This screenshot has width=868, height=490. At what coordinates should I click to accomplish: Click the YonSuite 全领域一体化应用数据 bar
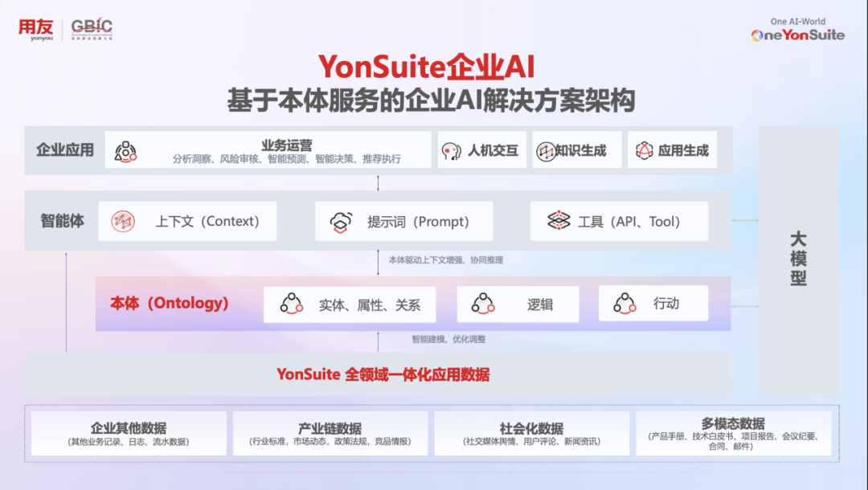(378, 374)
